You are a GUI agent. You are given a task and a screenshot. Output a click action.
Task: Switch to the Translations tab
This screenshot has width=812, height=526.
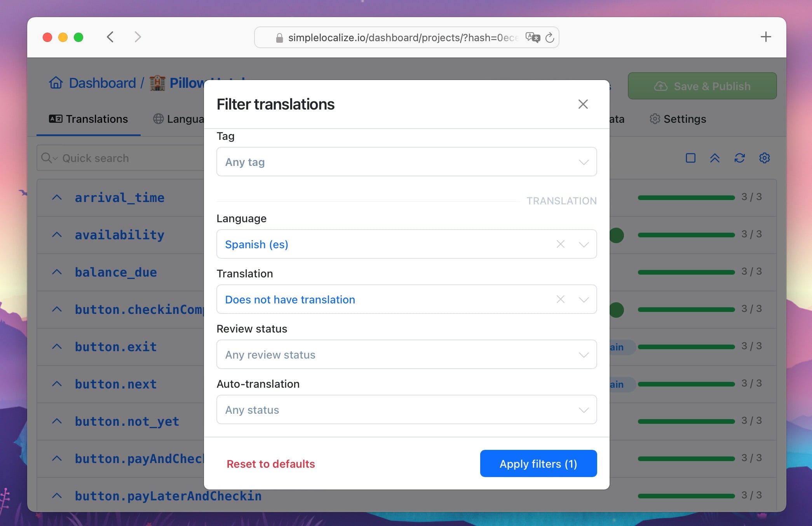89,119
